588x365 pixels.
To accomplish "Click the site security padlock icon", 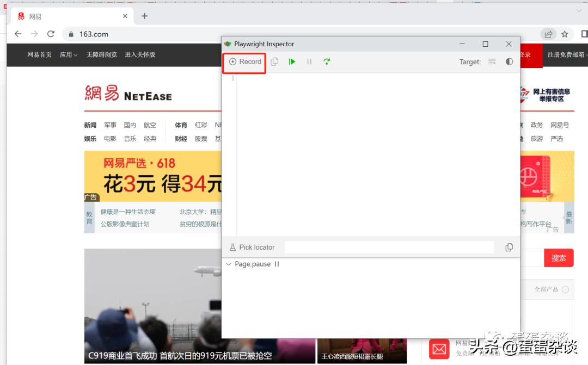I will 71,33.
